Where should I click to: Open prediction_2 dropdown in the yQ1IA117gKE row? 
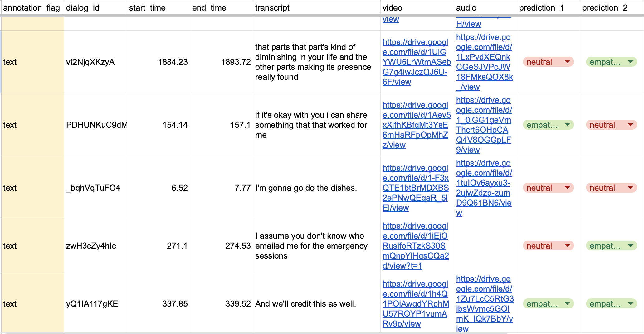[x=611, y=304]
